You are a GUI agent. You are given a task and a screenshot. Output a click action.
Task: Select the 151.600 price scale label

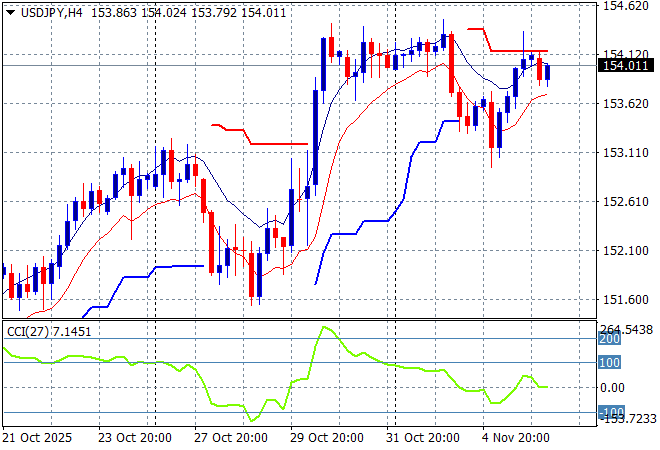click(x=626, y=300)
